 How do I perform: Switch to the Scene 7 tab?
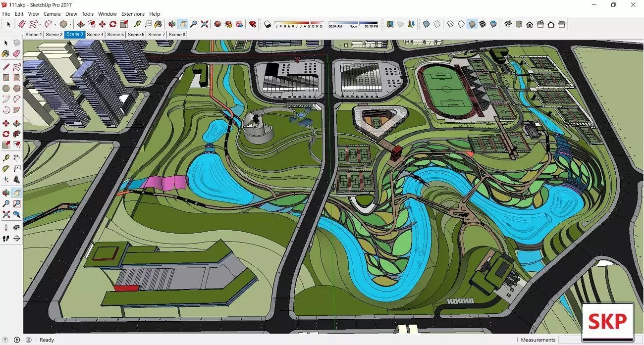pos(157,35)
